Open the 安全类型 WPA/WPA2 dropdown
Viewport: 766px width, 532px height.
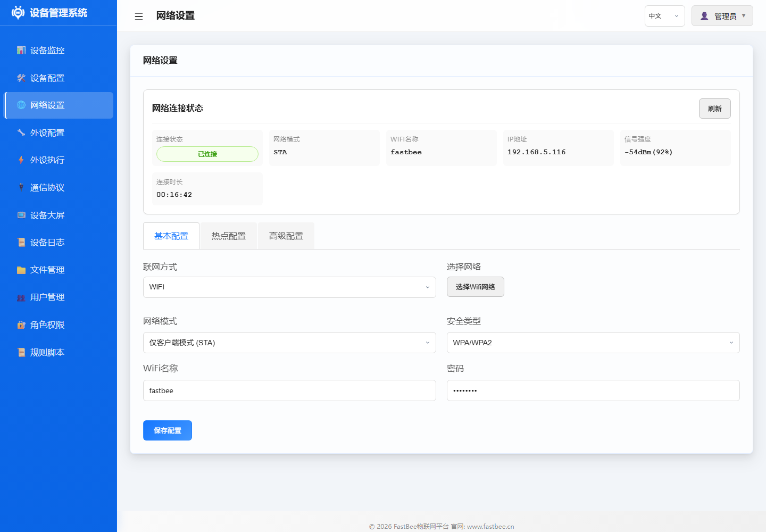[593, 343]
